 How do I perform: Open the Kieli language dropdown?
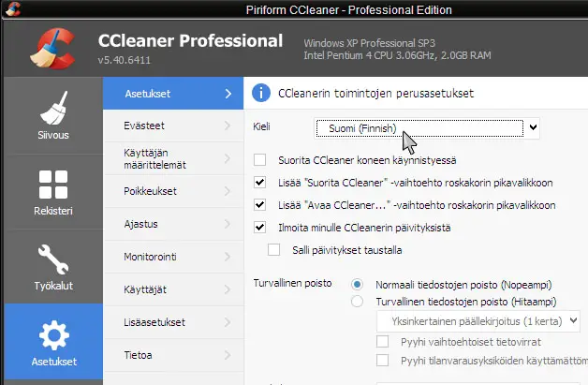tap(427, 128)
